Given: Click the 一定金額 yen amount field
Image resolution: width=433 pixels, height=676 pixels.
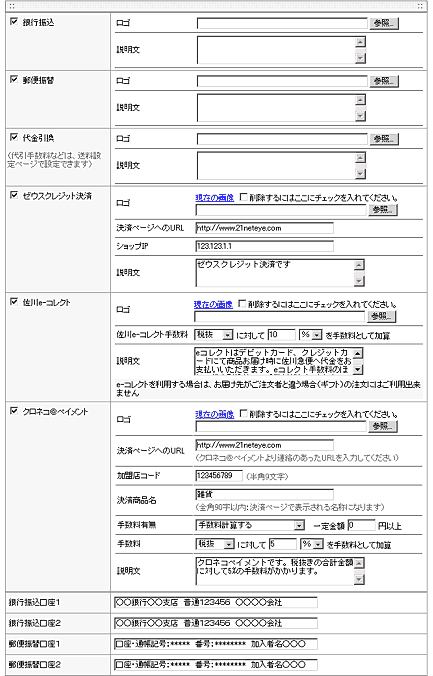Looking at the screenshot, I should pyautogui.click(x=361, y=525).
